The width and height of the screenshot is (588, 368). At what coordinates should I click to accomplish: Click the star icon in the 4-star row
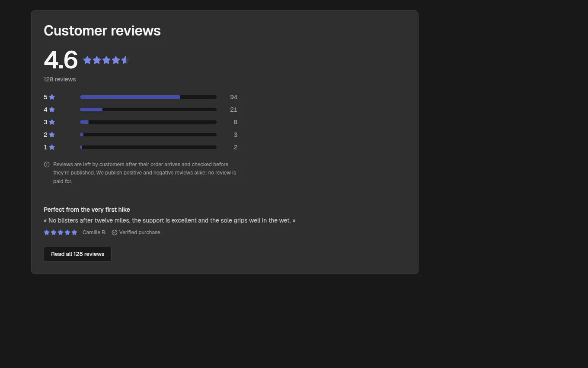tap(52, 110)
